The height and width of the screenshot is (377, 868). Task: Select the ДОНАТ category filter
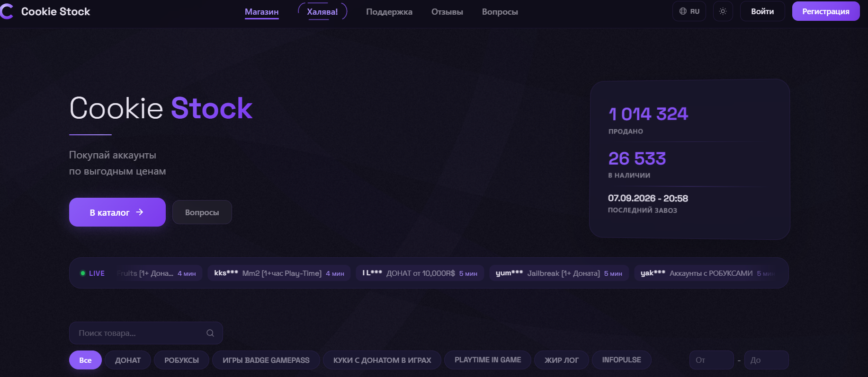tap(128, 360)
